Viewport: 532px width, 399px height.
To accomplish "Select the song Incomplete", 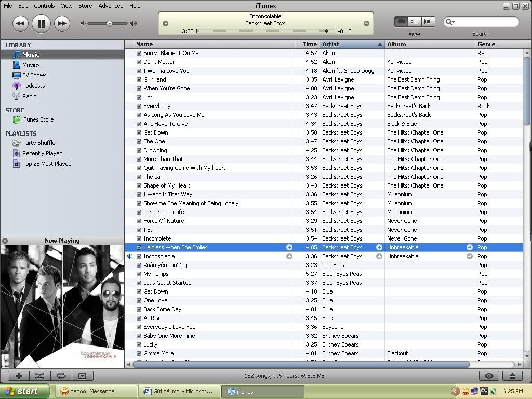I will pyautogui.click(x=324, y=238).
